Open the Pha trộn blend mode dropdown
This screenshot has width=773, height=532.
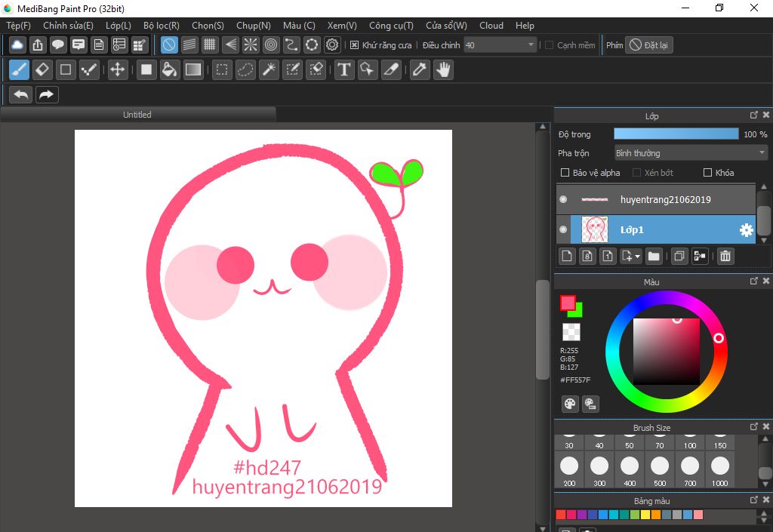click(690, 153)
